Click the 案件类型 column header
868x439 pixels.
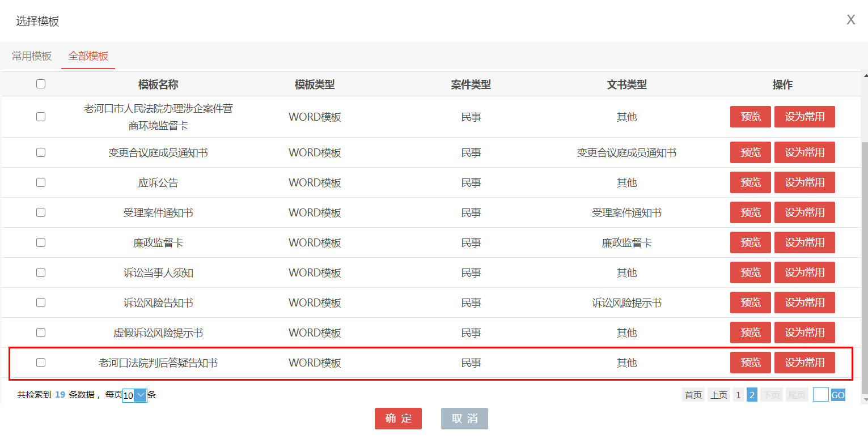tap(471, 84)
